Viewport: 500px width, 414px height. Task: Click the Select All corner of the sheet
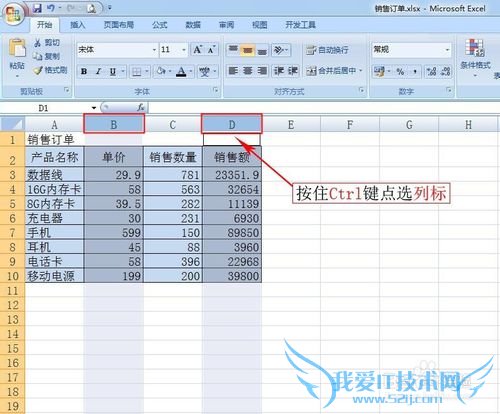click(x=13, y=124)
